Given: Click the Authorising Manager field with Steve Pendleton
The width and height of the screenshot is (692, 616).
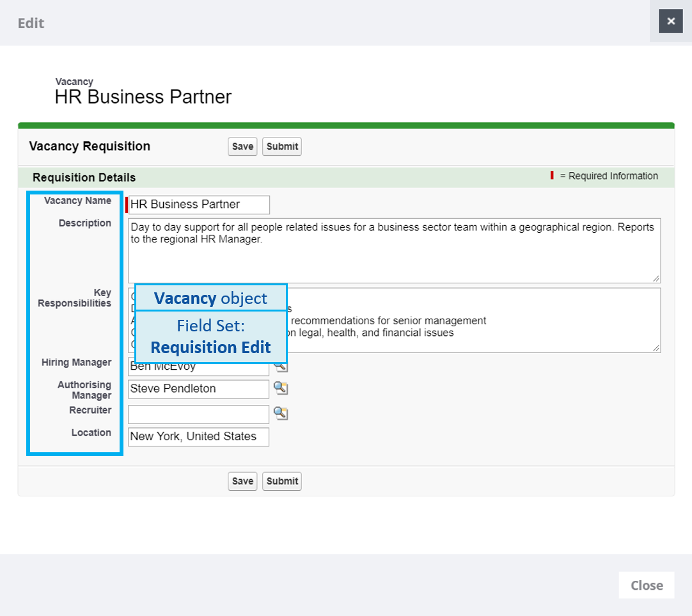Looking at the screenshot, I should tap(198, 389).
